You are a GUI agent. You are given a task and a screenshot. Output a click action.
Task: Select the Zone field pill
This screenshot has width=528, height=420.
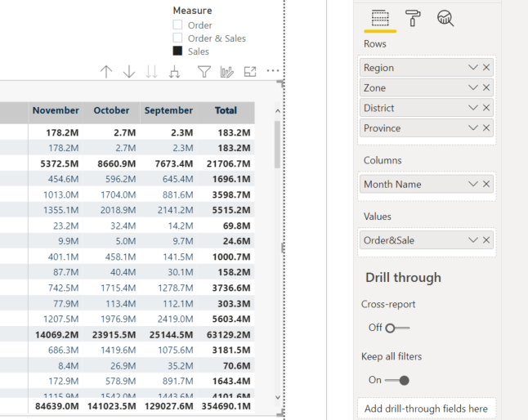pyautogui.click(x=427, y=87)
